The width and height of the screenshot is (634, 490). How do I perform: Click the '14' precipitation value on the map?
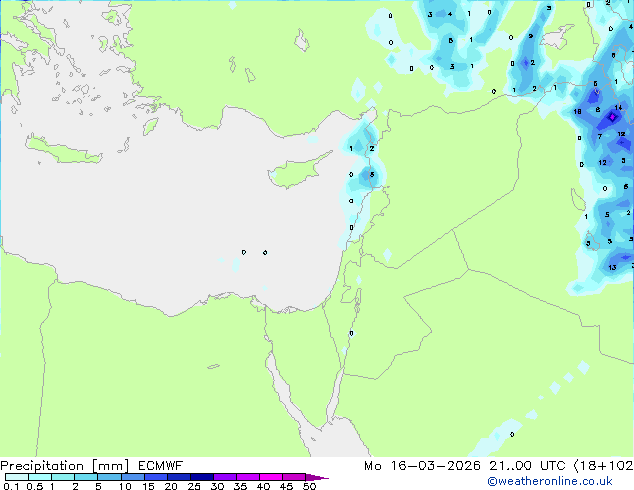coord(618,108)
